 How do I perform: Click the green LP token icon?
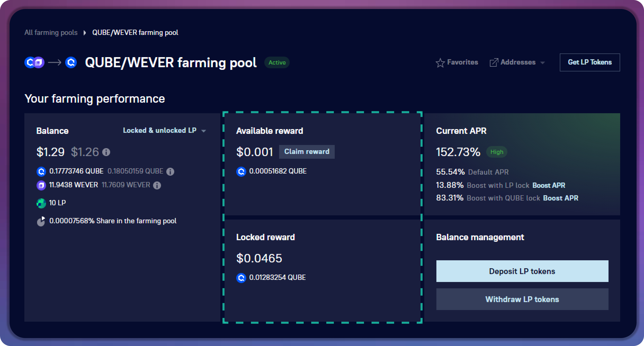click(41, 203)
